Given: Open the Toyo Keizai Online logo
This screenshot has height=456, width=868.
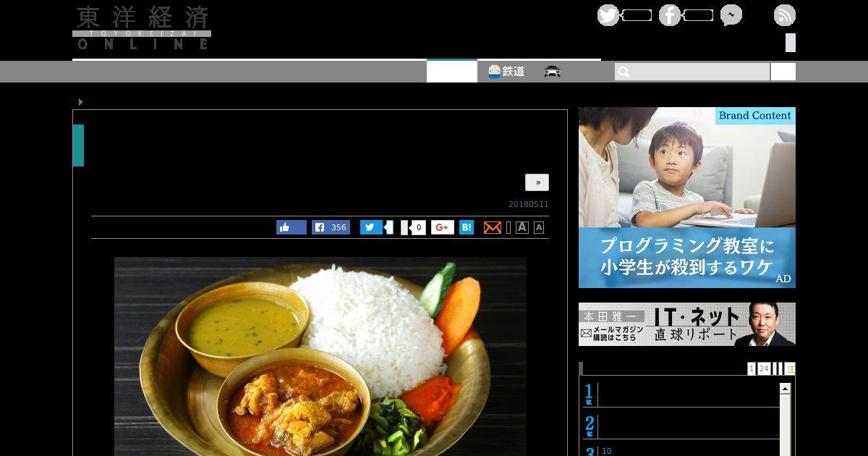Looking at the screenshot, I should 142,28.
